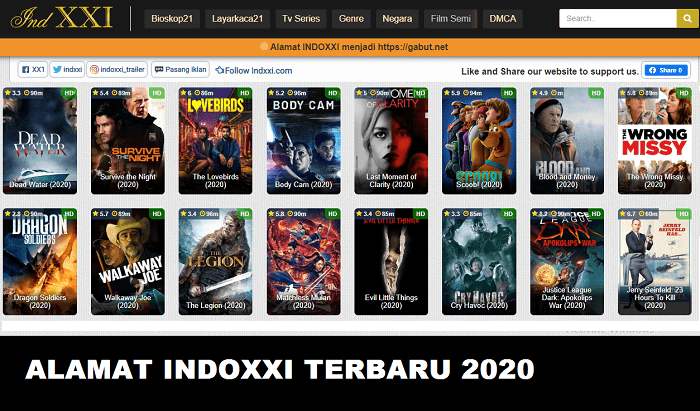Click the IndXXI site logo
Screen dimensions: 700x411
point(62,18)
